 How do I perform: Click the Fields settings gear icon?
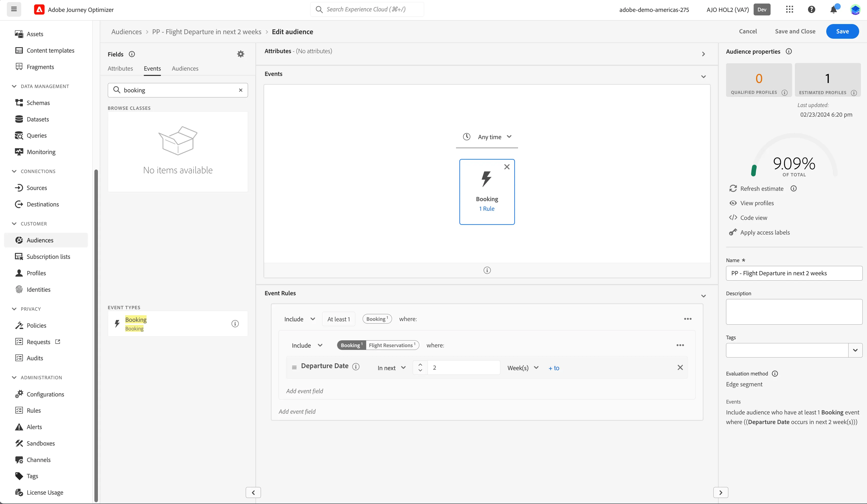click(x=240, y=54)
